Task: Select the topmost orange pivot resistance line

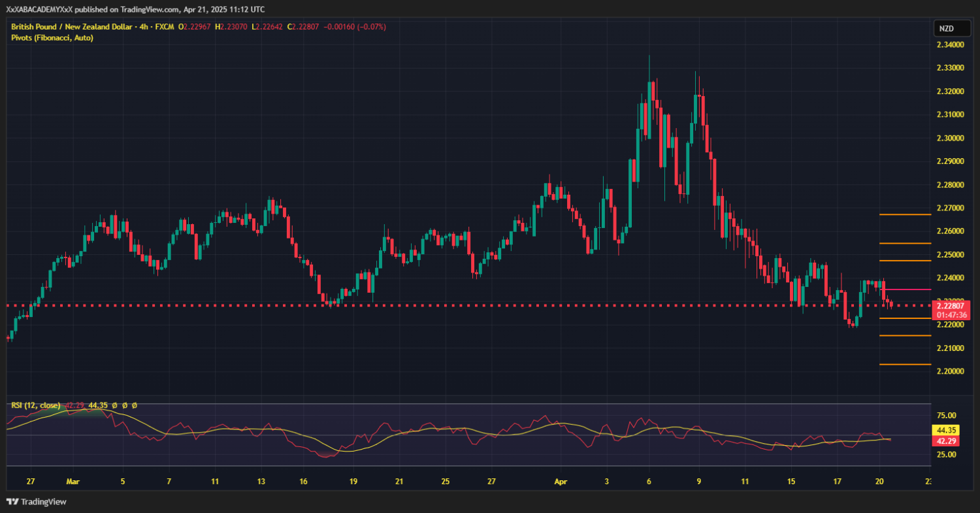Action: 905,214
